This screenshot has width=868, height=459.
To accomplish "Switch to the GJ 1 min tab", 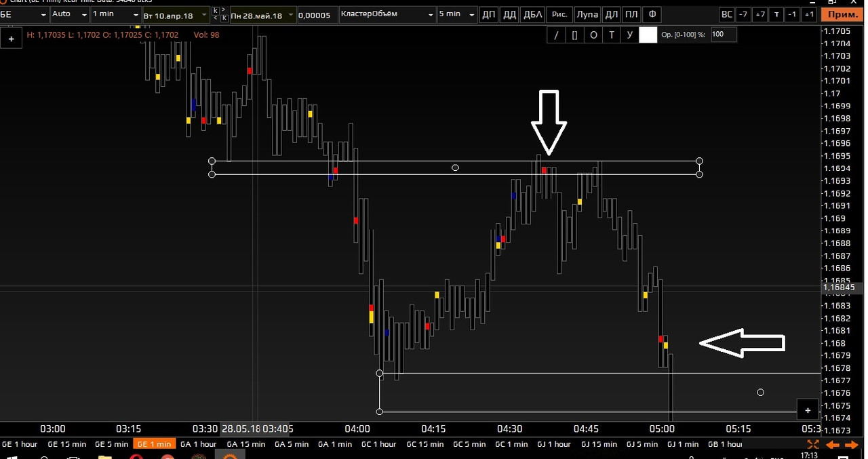I will [682, 444].
